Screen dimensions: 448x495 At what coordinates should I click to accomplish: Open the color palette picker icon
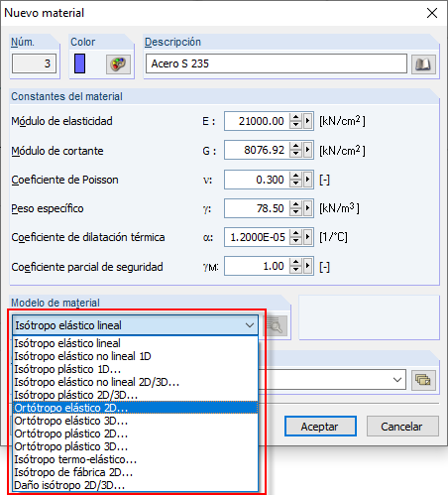118,63
